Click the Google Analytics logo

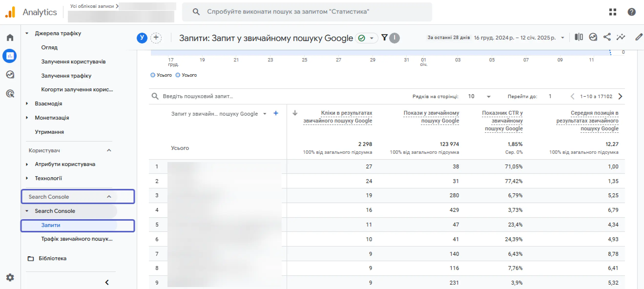point(10,12)
